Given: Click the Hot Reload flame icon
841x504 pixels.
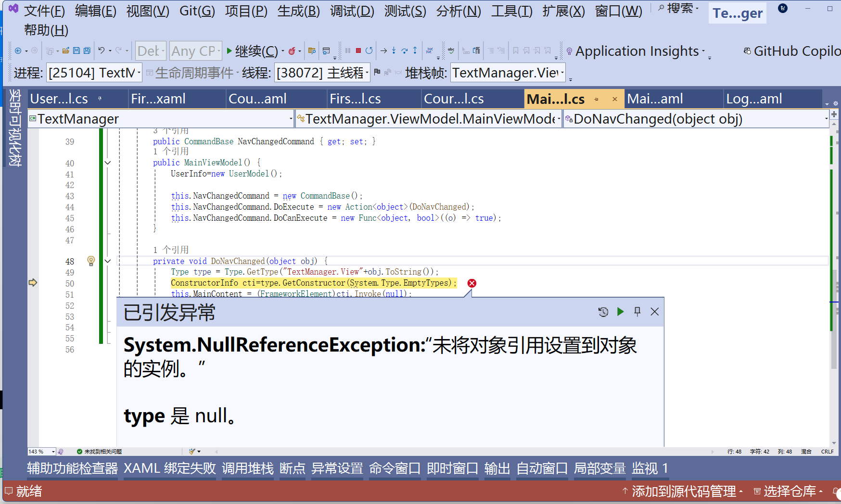Looking at the screenshot, I should coord(292,50).
